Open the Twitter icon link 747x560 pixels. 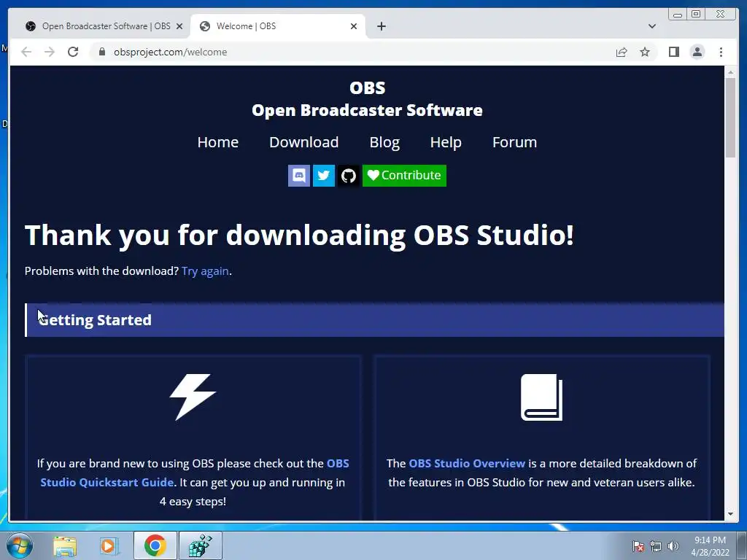pyautogui.click(x=323, y=176)
